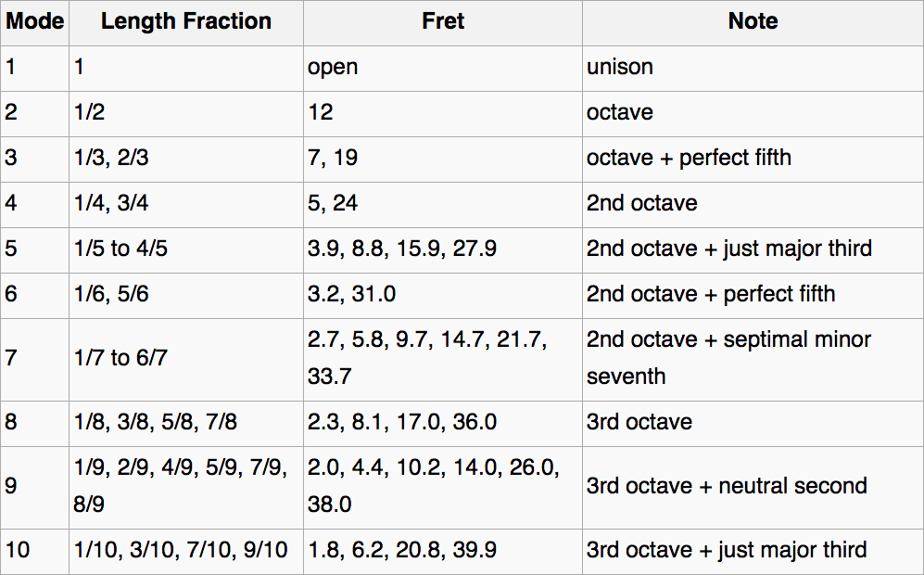Select the 'unison' note cell
The height and width of the screenshot is (575, 924).
pos(753,69)
